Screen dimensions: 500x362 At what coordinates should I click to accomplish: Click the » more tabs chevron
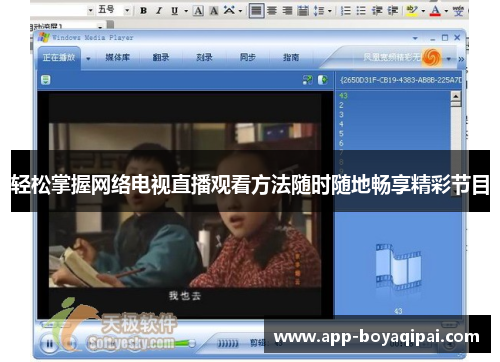point(461,59)
